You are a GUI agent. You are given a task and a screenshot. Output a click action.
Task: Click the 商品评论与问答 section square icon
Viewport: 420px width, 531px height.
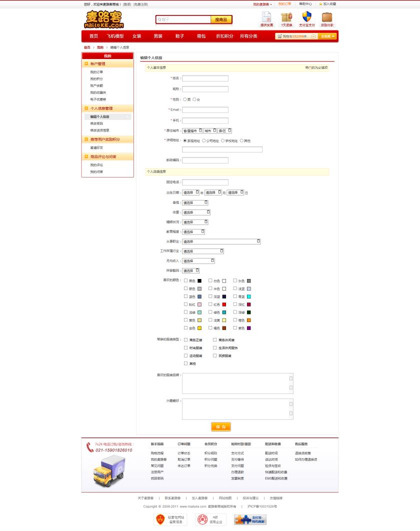pos(86,157)
